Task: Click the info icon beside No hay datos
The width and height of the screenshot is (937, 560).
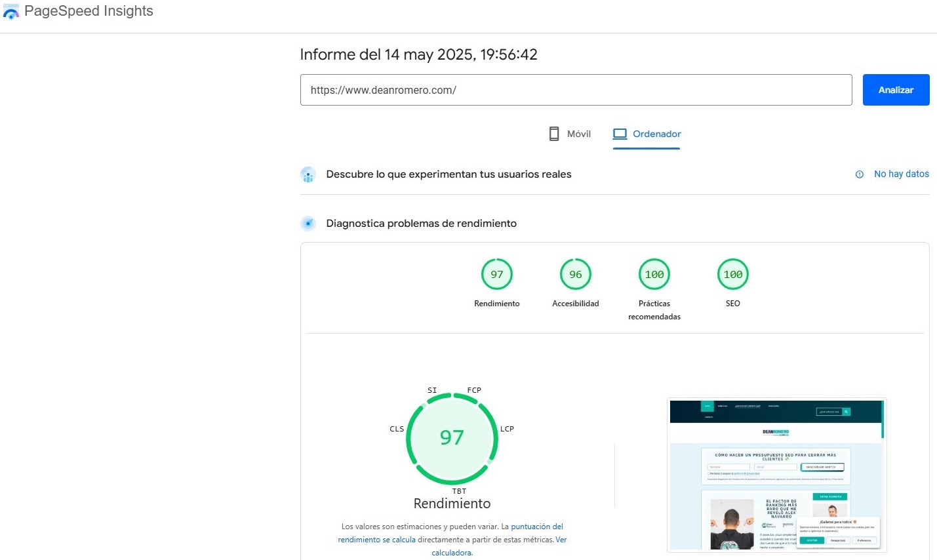Action: coord(860,174)
